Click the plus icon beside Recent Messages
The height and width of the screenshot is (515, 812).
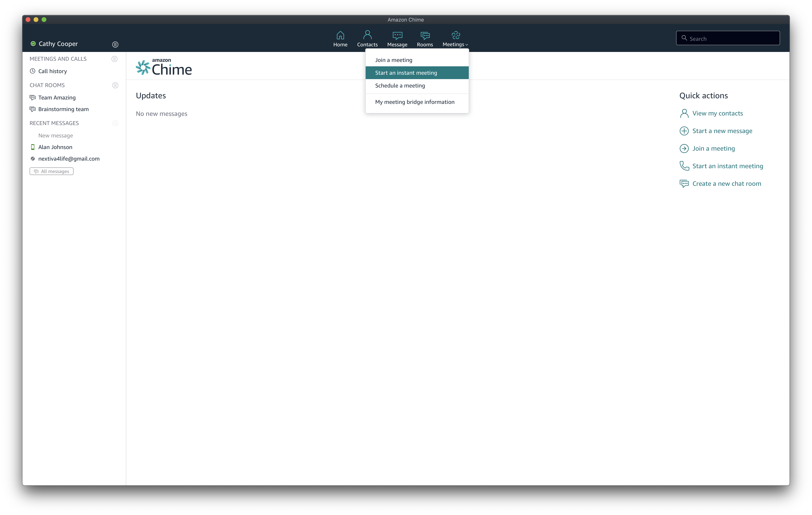pyautogui.click(x=115, y=123)
